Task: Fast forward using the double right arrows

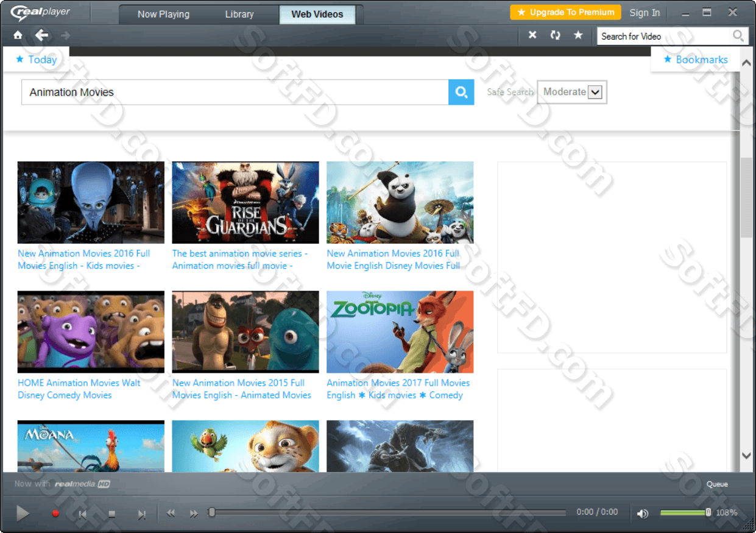Action: click(x=194, y=514)
